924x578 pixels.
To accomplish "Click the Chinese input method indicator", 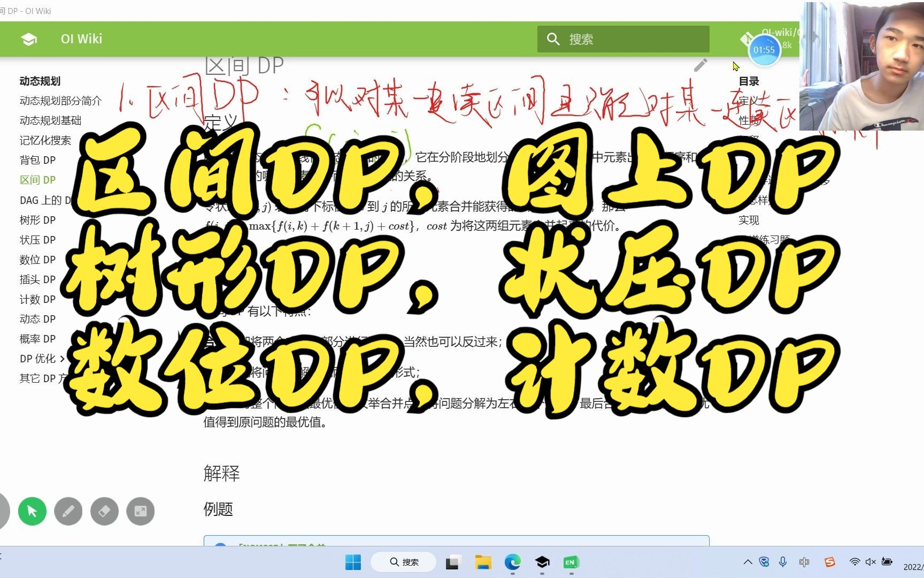I will [x=804, y=562].
